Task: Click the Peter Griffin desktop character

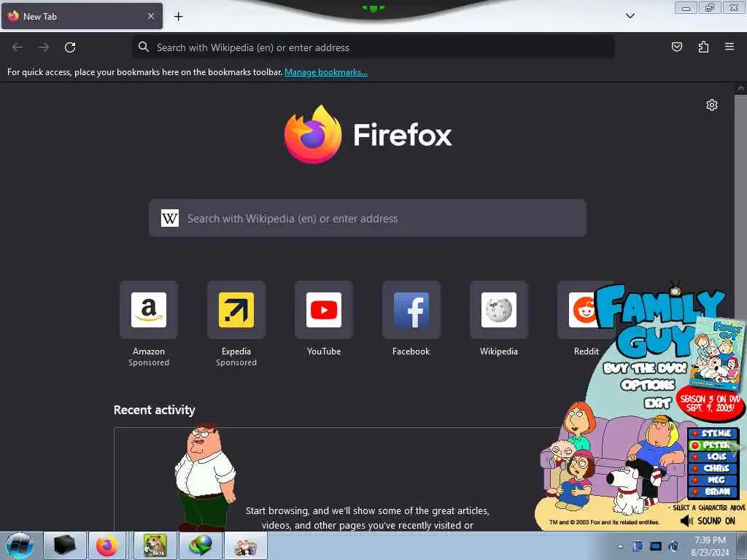Action: click(x=205, y=477)
